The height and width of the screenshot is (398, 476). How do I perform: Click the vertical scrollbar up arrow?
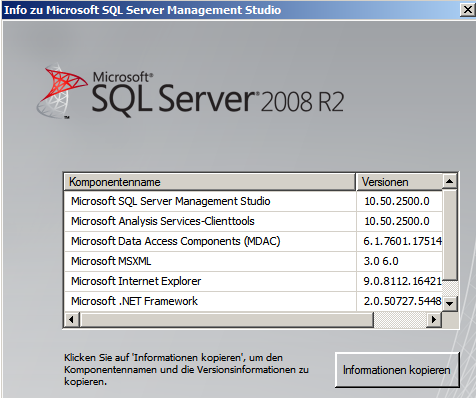450,182
